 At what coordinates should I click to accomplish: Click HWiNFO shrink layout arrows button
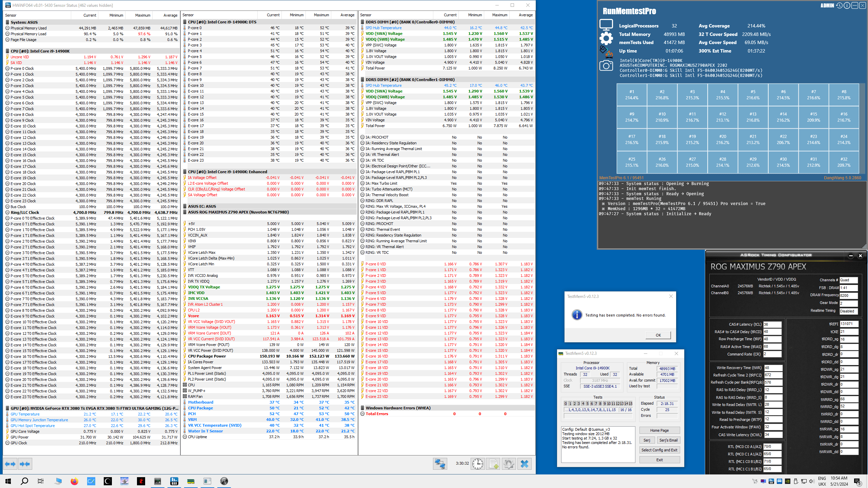pyautogui.click(x=25, y=464)
